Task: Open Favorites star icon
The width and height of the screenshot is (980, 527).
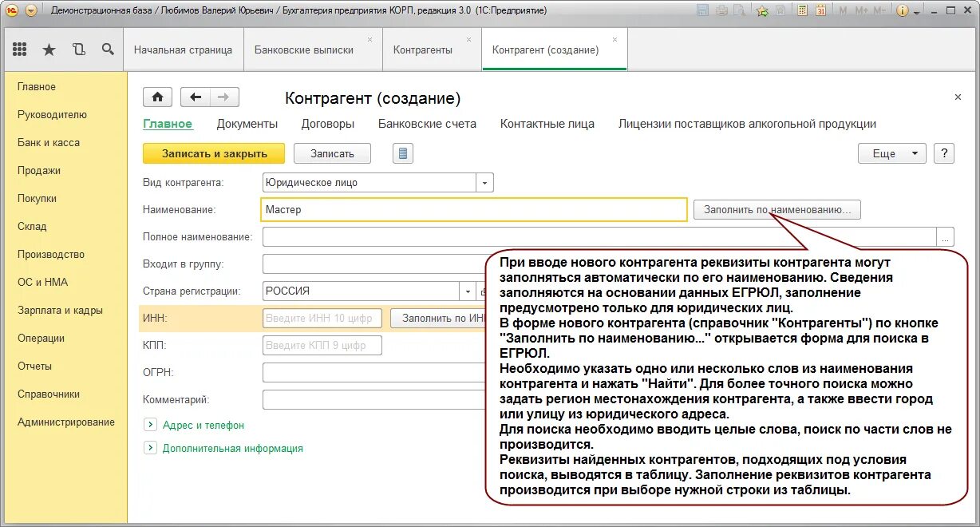Action: 49,50
